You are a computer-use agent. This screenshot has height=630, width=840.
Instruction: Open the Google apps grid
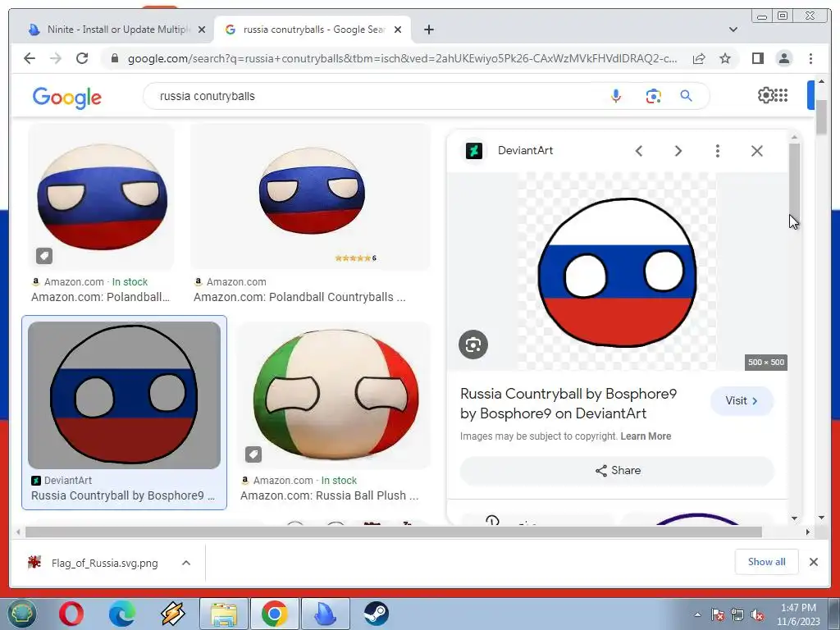781,95
